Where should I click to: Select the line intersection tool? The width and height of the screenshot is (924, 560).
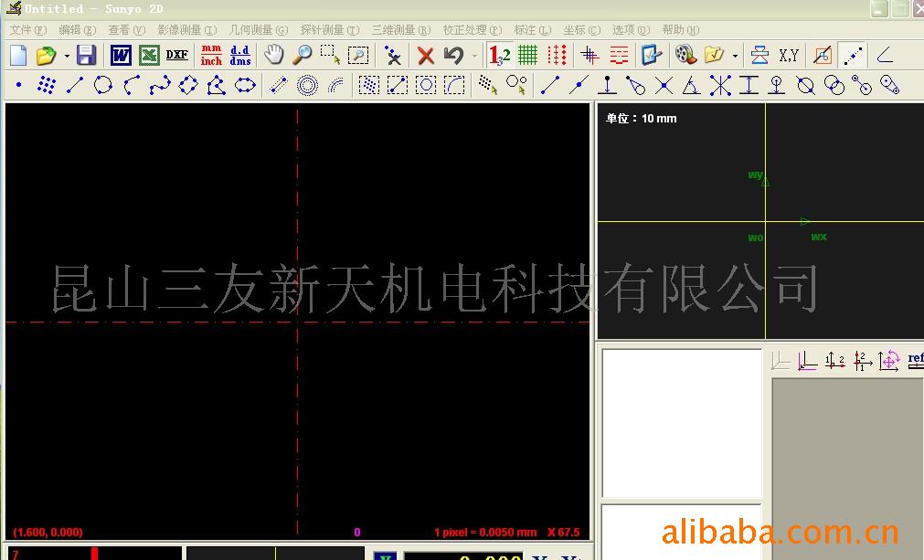coord(664,86)
